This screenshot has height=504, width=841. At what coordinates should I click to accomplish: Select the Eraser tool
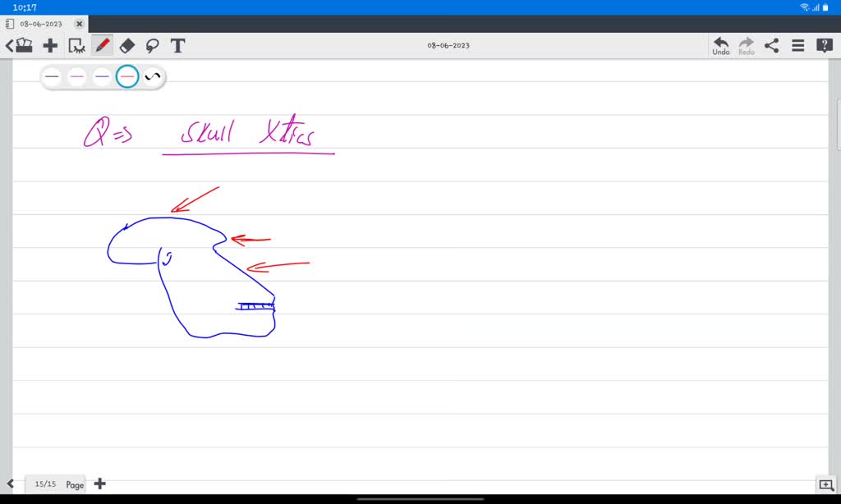point(127,46)
